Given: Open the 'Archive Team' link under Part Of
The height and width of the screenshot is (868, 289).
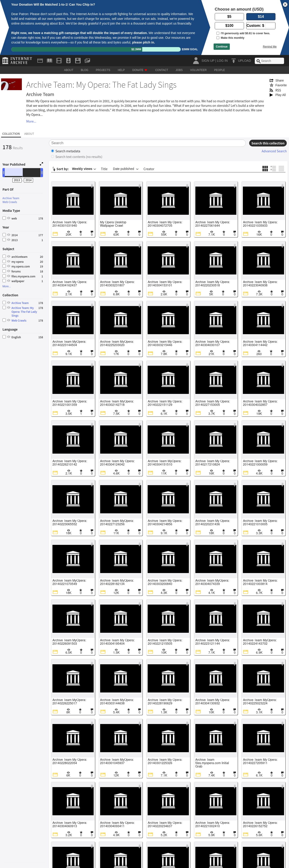Looking at the screenshot, I should tap(11, 198).
